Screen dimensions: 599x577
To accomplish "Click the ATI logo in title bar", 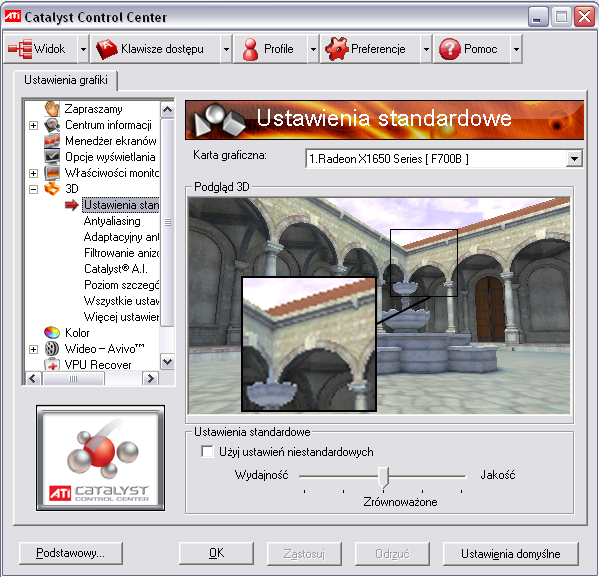I will click(x=13, y=16).
